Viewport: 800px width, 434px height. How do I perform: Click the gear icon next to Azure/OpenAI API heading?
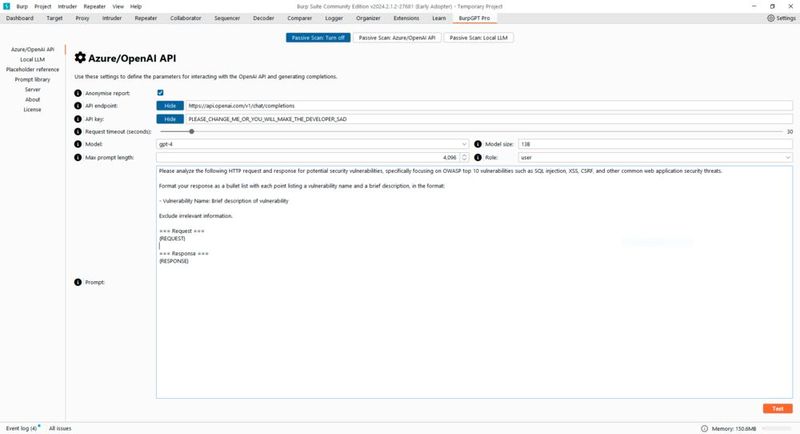tap(80, 58)
